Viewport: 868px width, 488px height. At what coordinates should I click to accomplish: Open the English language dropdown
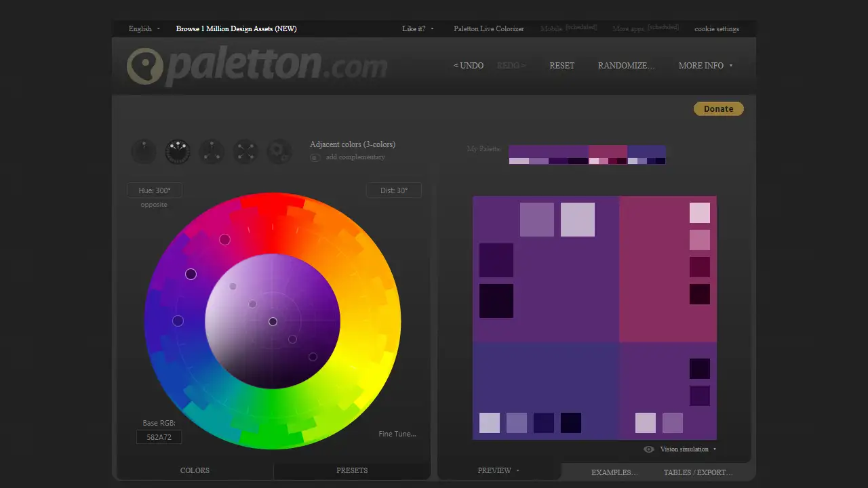pos(143,28)
